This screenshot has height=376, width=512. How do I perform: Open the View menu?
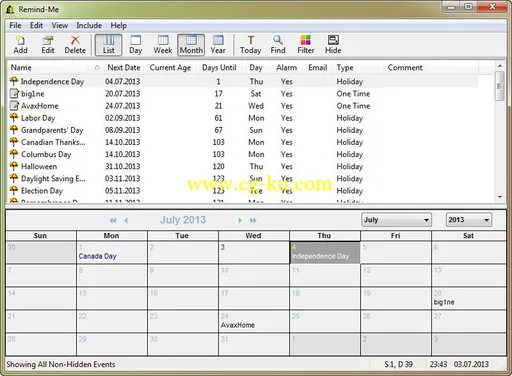tap(60, 25)
